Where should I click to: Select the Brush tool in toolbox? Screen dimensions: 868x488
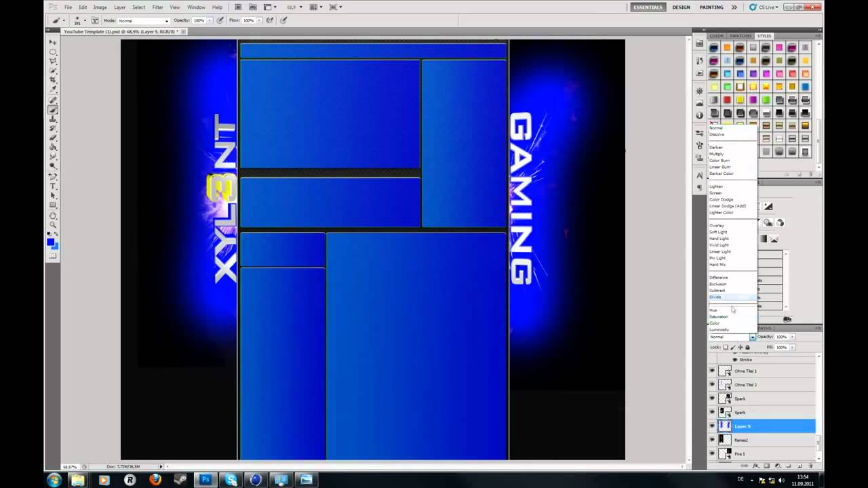click(53, 110)
